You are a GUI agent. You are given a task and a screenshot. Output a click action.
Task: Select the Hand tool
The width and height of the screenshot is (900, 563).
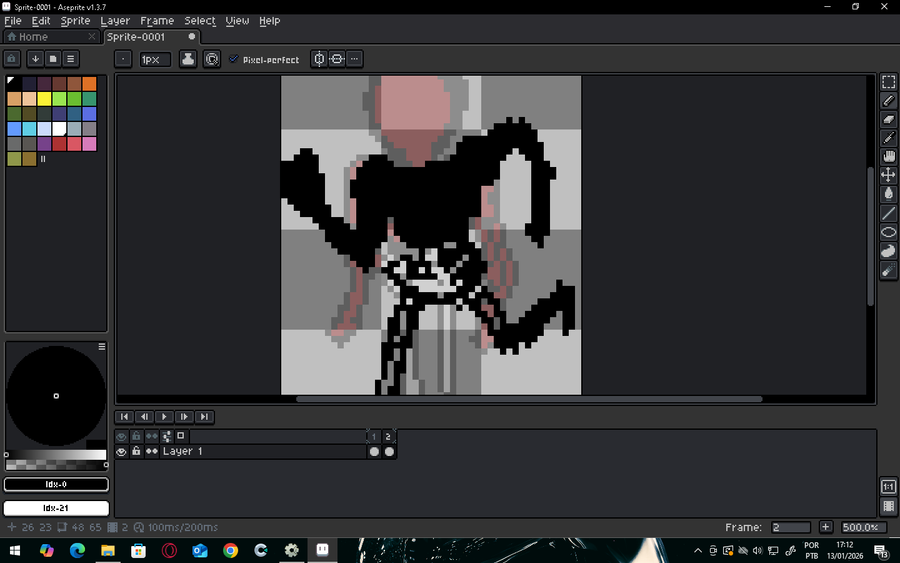888,156
